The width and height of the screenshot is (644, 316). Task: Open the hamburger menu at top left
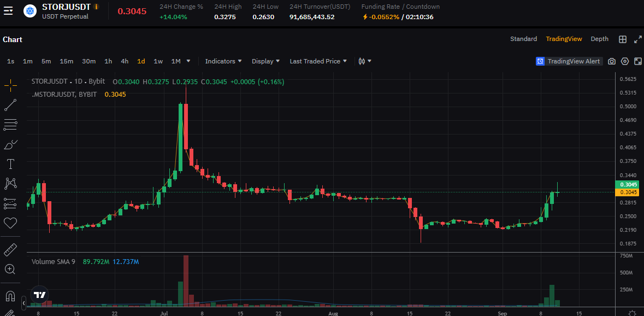[x=8, y=11]
